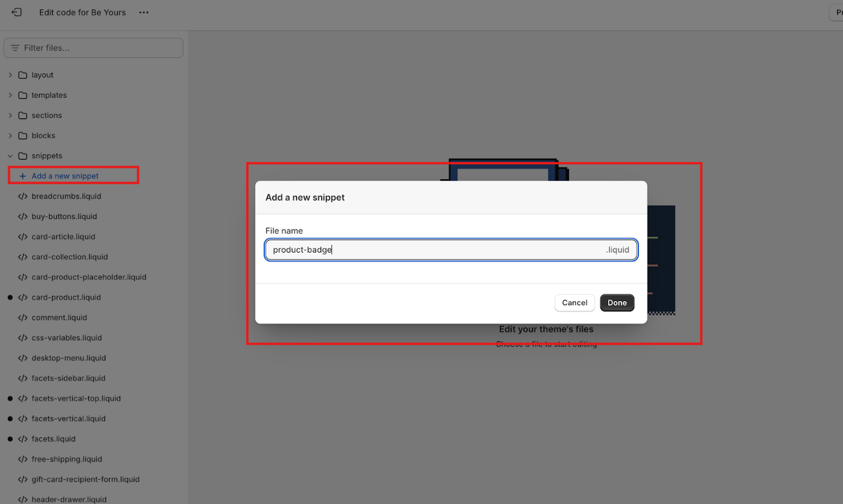Click the code icon beside free-shipping.liquid
843x504 pixels.
coord(22,459)
